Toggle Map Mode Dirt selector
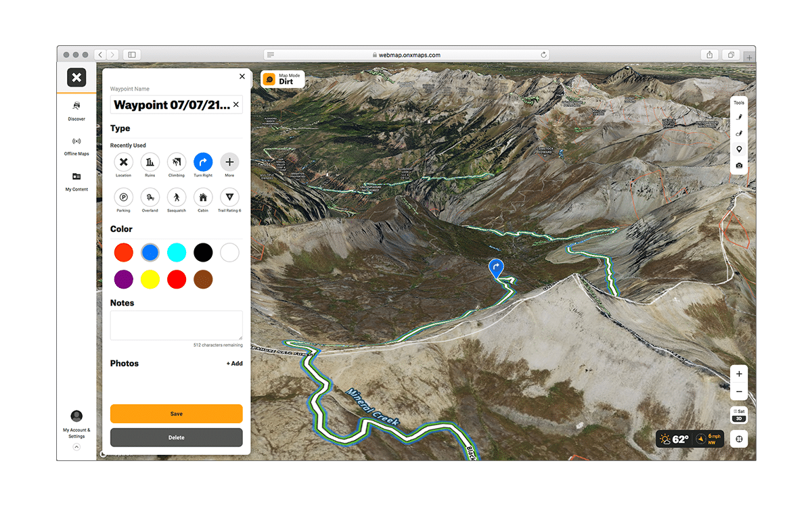The width and height of the screenshot is (812, 505). [x=283, y=79]
